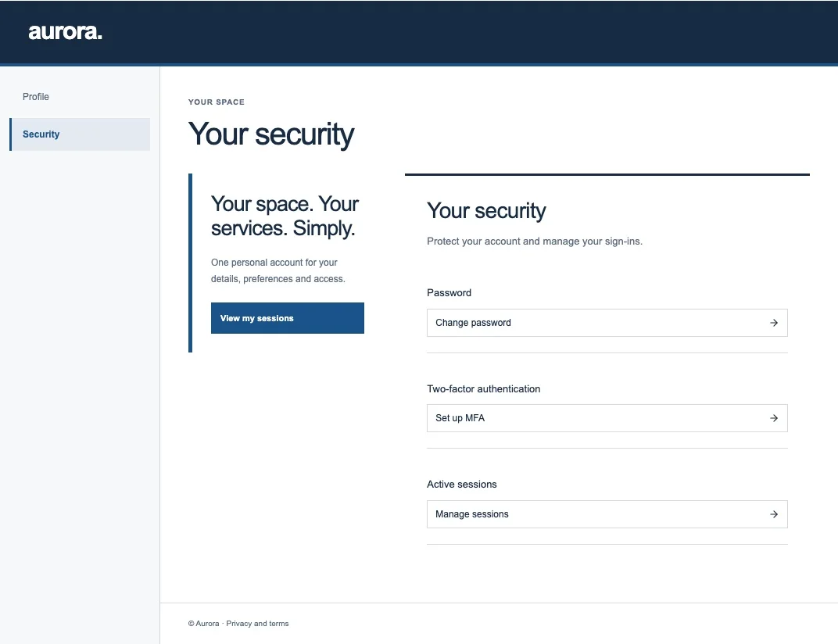Viewport: 838px width, 644px height.
Task: Click the Active sessions section label
Action: [462, 485]
